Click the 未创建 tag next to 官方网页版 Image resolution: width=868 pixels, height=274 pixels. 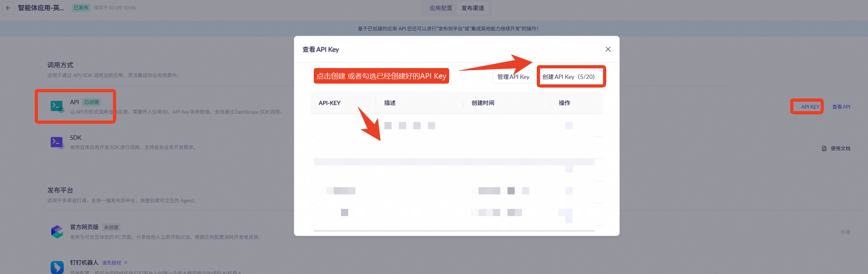tap(111, 227)
